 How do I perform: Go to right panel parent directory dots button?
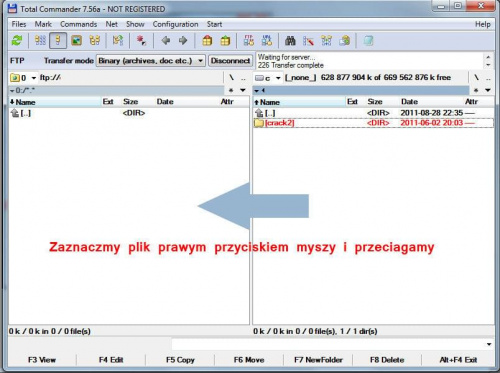point(488,79)
